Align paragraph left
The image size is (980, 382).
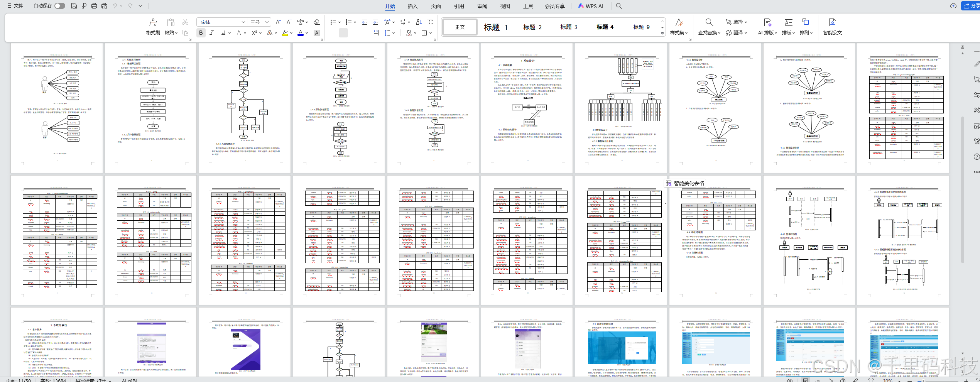[x=332, y=33]
